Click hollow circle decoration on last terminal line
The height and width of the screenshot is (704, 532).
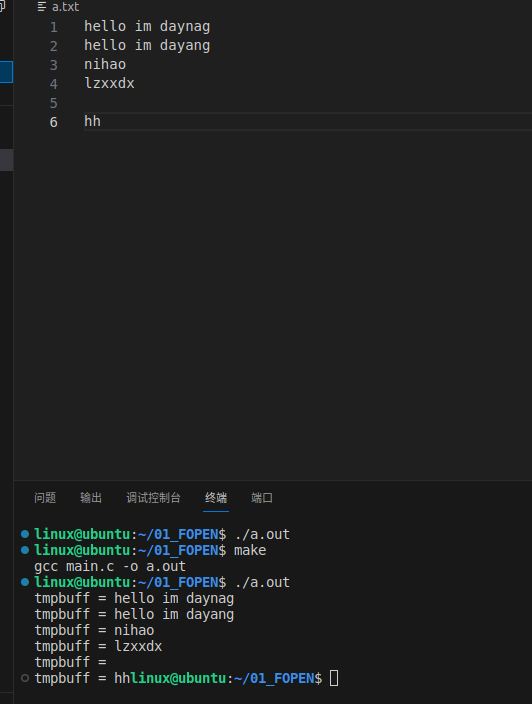pyautogui.click(x=25, y=678)
